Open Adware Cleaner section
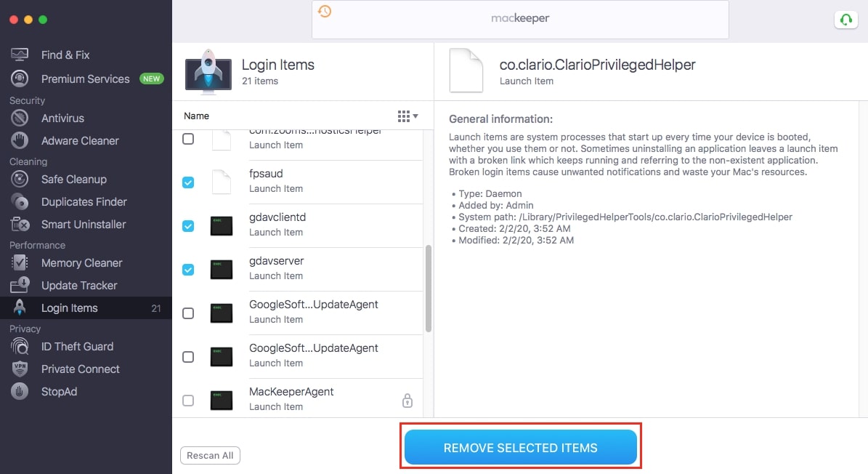Image resolution: width=868 pixels, height=474 pixels. pyautogui.click(x=81, y=140)
